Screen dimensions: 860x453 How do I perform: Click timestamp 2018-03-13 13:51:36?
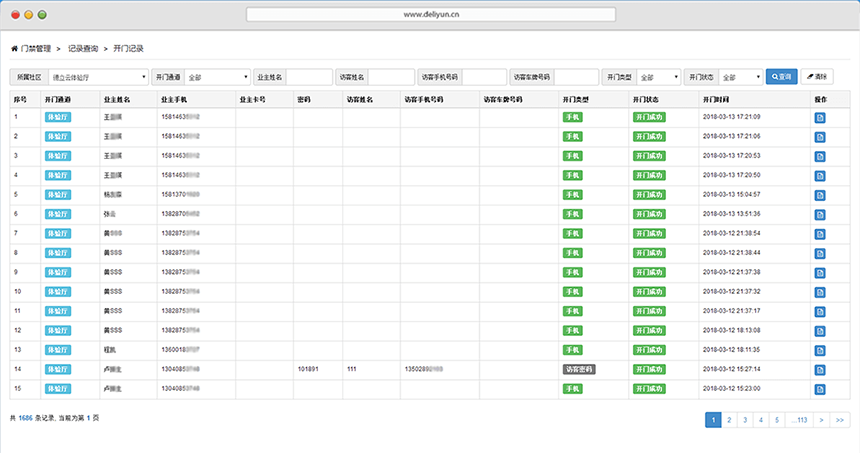pos(732,214)
